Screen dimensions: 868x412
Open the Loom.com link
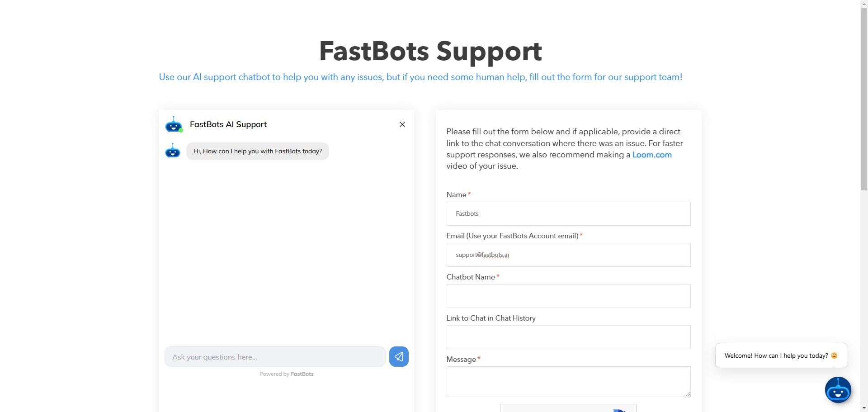tap(652, 155)
